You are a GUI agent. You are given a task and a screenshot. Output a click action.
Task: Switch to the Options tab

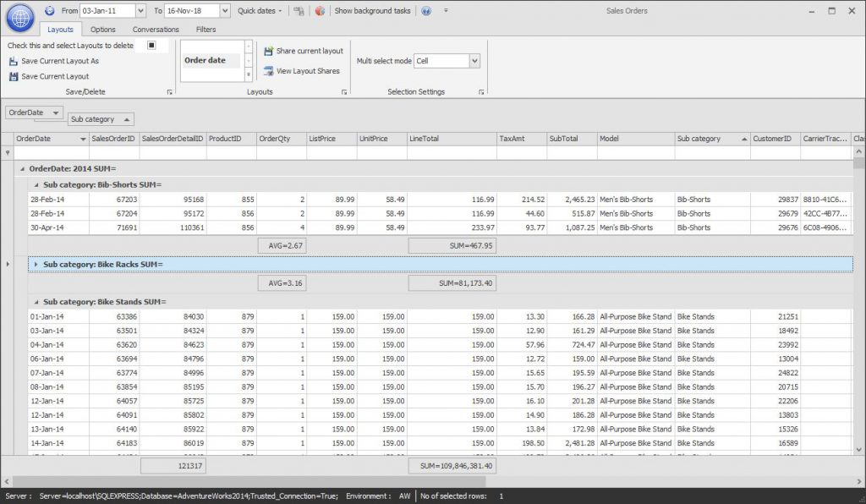tap(102, 29)
